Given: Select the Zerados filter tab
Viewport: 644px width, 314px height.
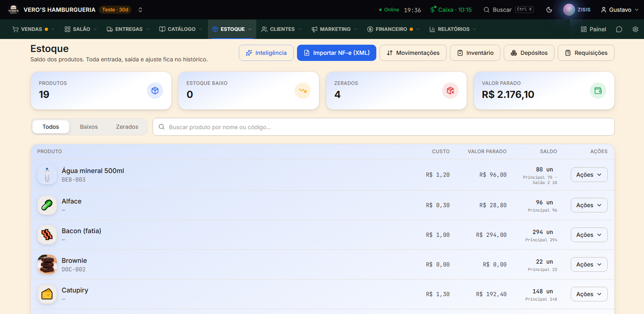Looking at the screenshot, I should 127,127.
